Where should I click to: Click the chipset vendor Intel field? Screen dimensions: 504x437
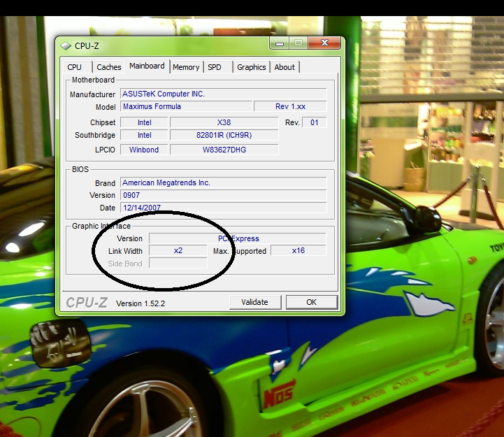tap(144, 122)
